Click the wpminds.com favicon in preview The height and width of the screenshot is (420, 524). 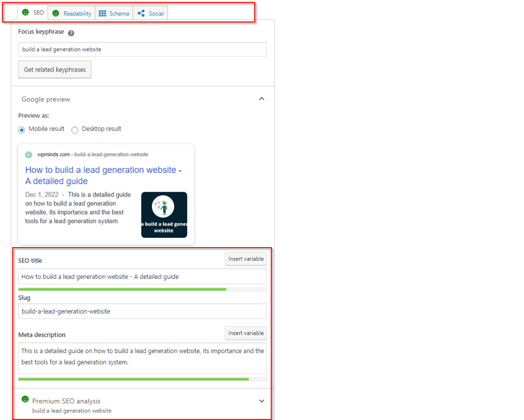[29, 154]
